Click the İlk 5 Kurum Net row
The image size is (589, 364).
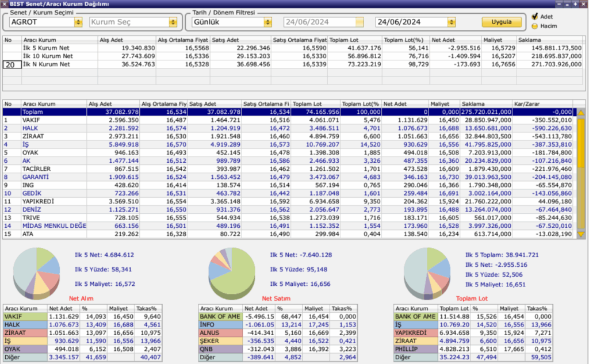pos(293,48)
